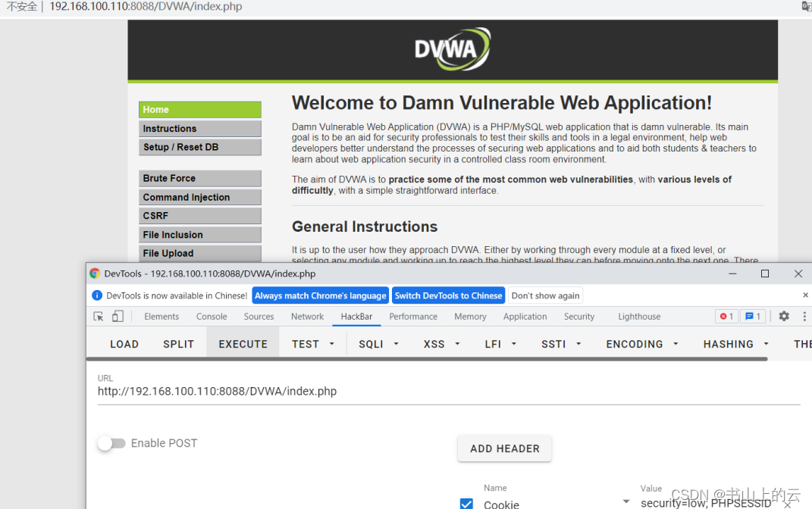812x509 pixels.
Task: Click the LOAD button in HackBar
Action: tap(124, 344)
